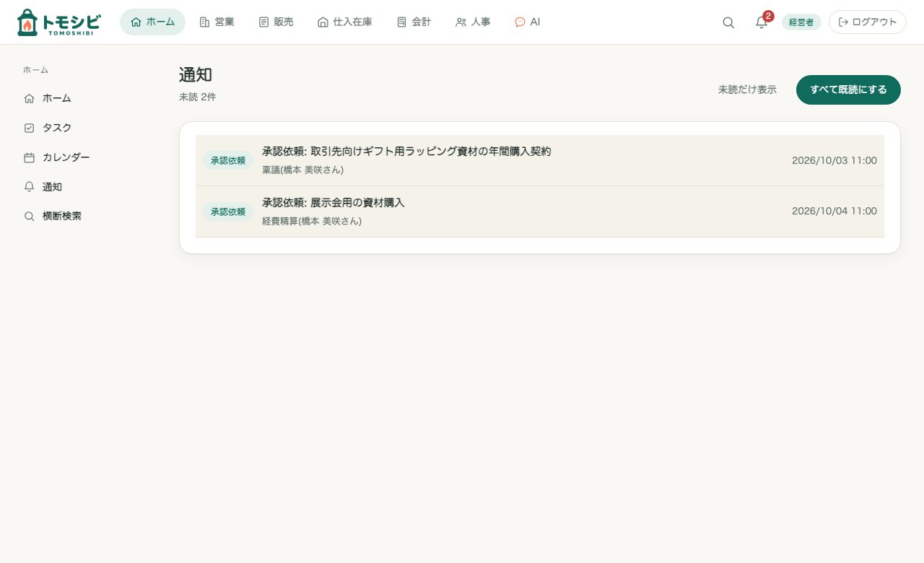Viewport: 924px width, 563px height.
Task: Click the 承認依頼 tag on the 稟議 notification
Action: click(x=228, y=160)
